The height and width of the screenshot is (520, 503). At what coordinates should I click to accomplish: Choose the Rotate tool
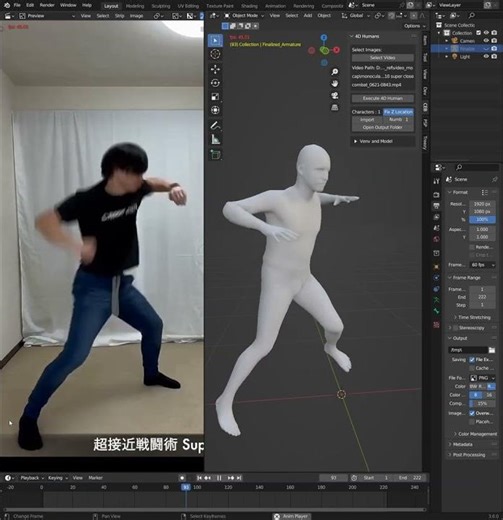click(215, 83)
